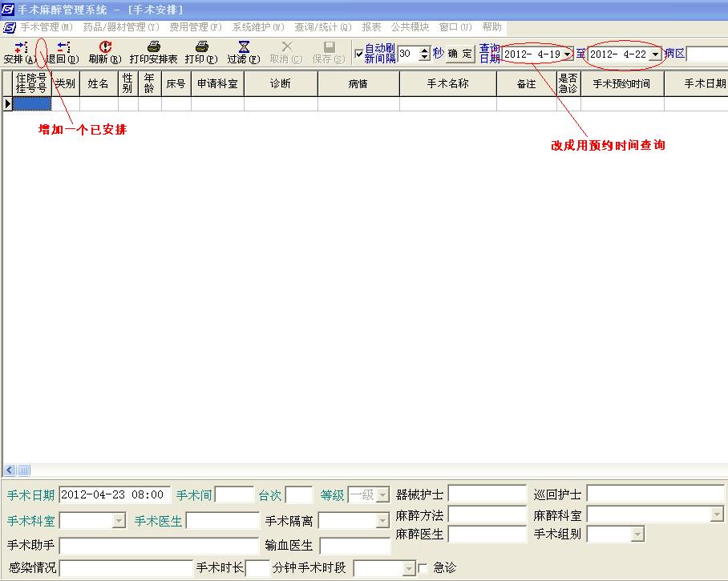The width and height of the screenshot is (728, 581).
Task: Expand the 麻醉科室 dropdown
Action: [x=717, y=514]
